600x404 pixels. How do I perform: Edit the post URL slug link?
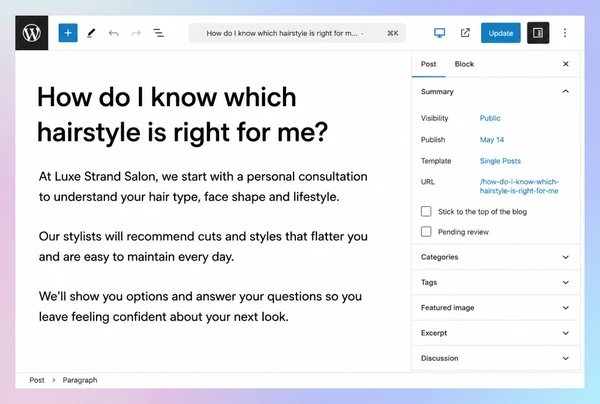pyautogui.click(x=519, y=186)
